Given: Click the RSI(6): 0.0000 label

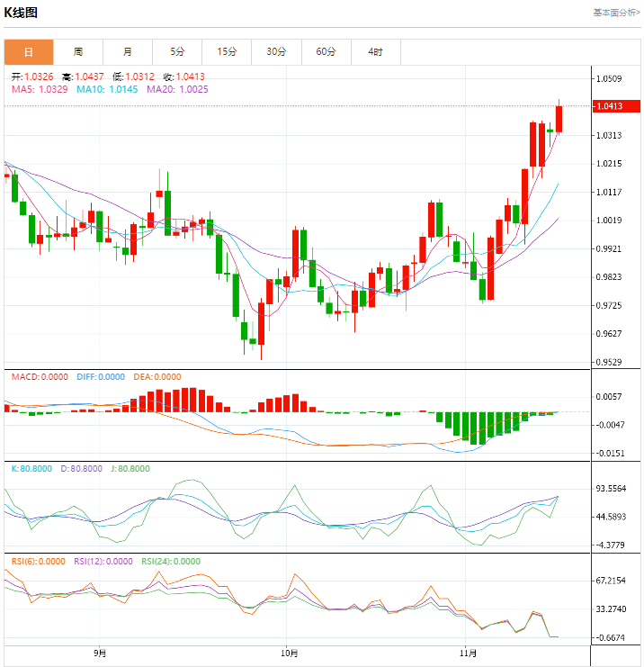Looking at the screenshot, I should [x=39, y=562].
